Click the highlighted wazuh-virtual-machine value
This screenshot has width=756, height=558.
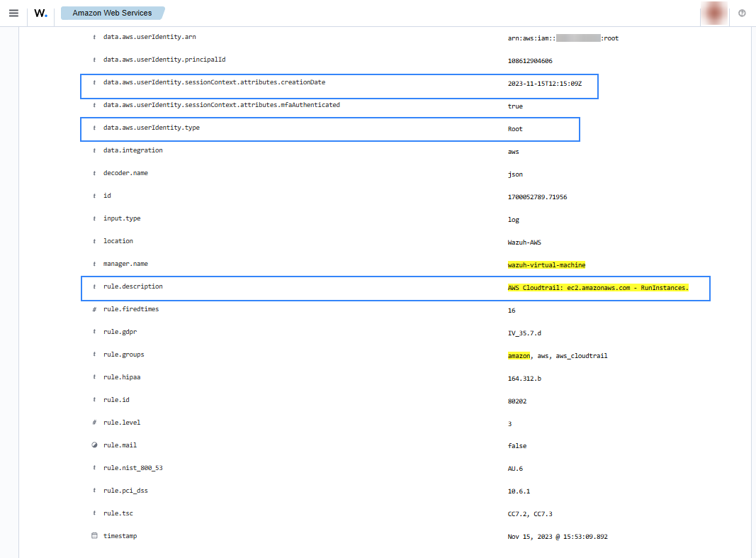(546, 265)
